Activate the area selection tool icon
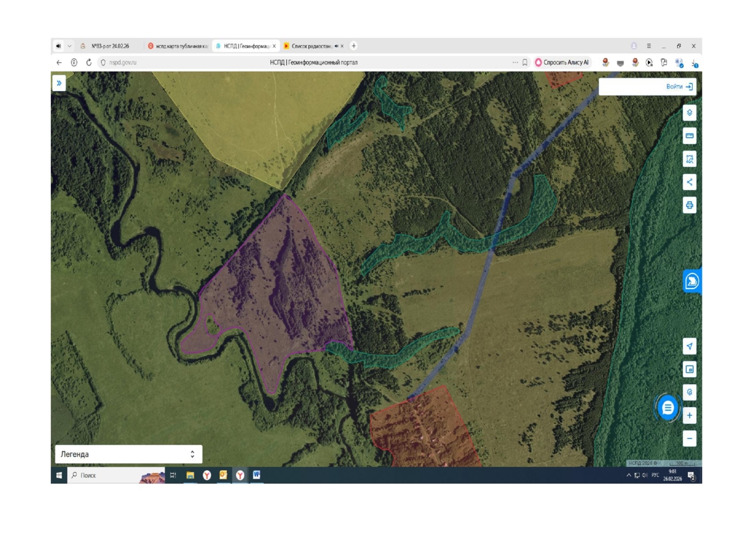756x534 pixels. pyautogui.click(x=690, y=159)
